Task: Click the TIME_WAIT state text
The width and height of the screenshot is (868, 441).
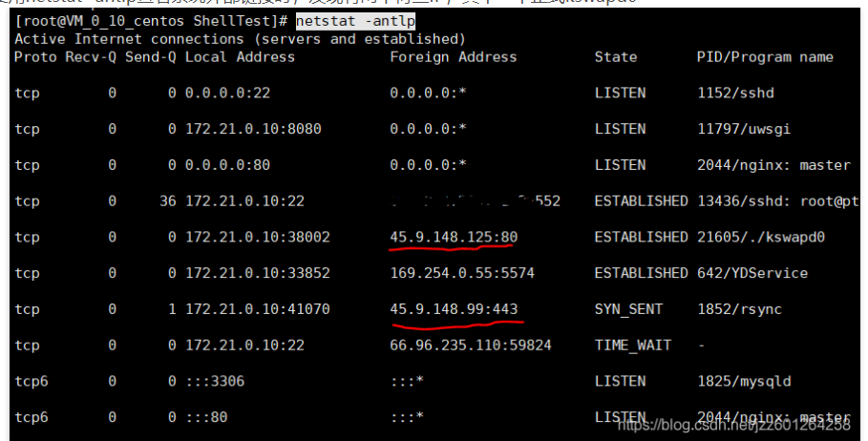Action: 632,346
